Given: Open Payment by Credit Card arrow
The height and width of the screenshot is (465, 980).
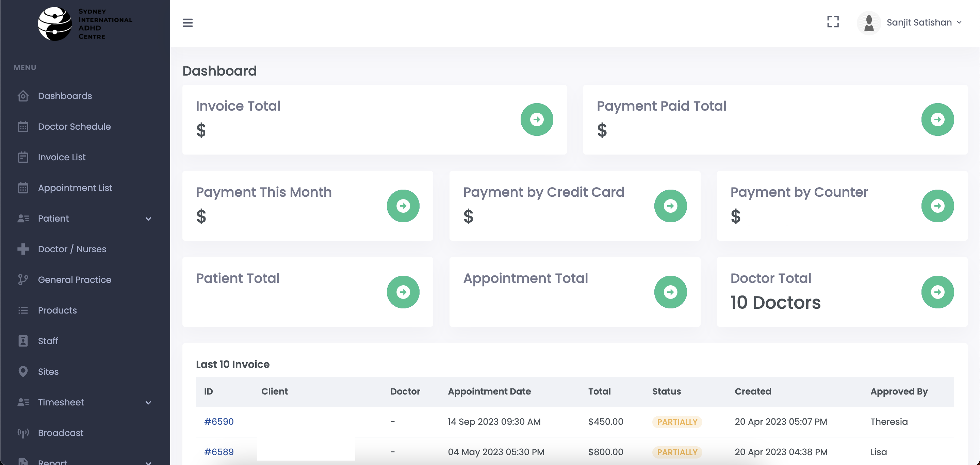Looking at the screenshot, I should (670, 206).
